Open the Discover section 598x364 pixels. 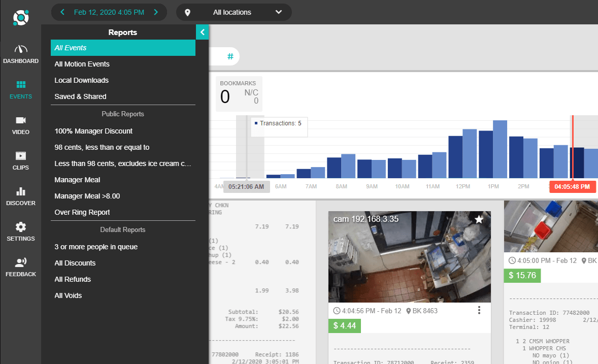(x=21, y=196)
